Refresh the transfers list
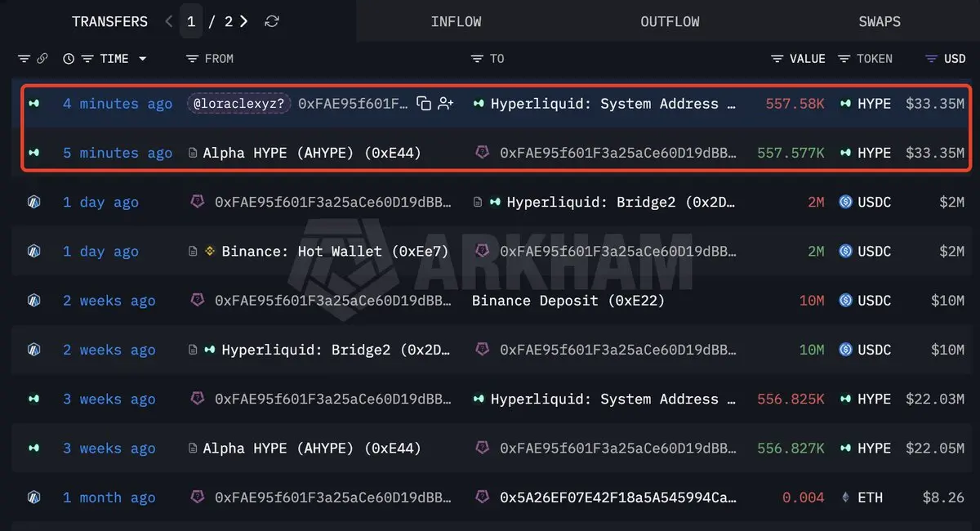Screen dimensions: 980x531 (x=272, y=21)
